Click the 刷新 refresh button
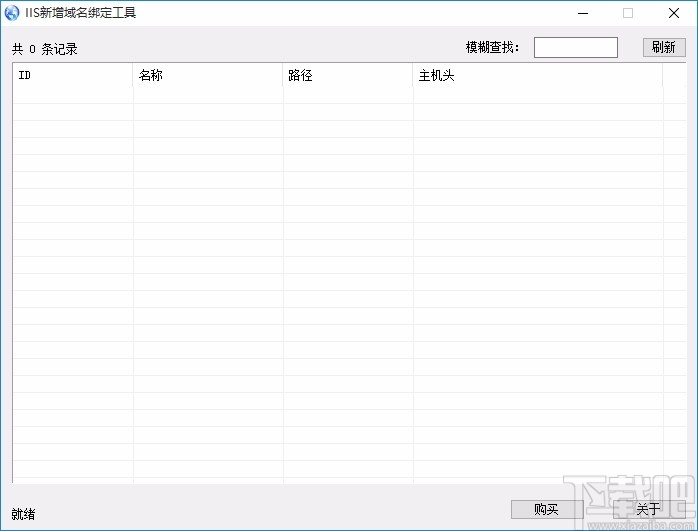The image size is (698, 531). coord(664,47)
